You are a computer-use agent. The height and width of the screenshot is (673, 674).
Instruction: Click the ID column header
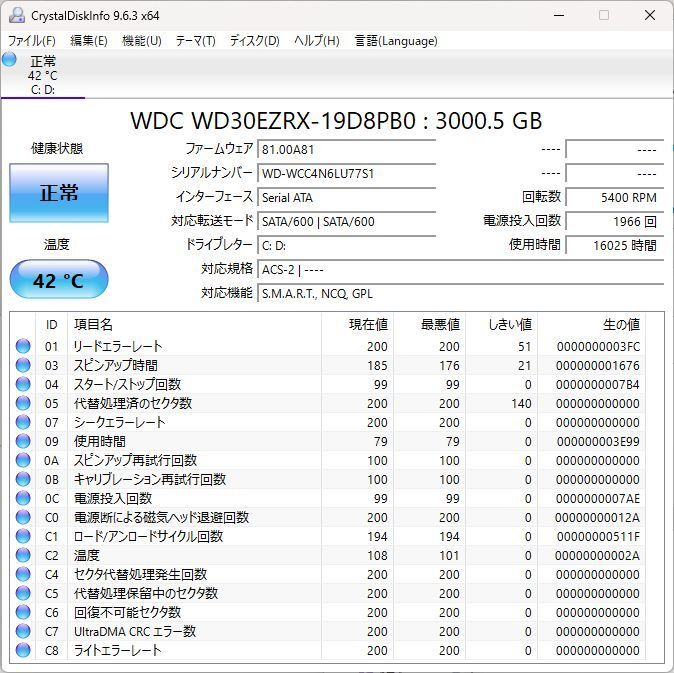click(x=52, y=325)
